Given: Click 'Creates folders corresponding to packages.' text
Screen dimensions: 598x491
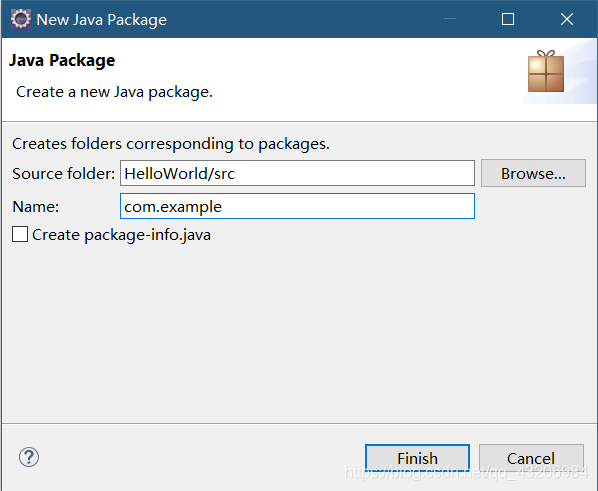Looking at the screenshot, I should [x=171, y=144].
